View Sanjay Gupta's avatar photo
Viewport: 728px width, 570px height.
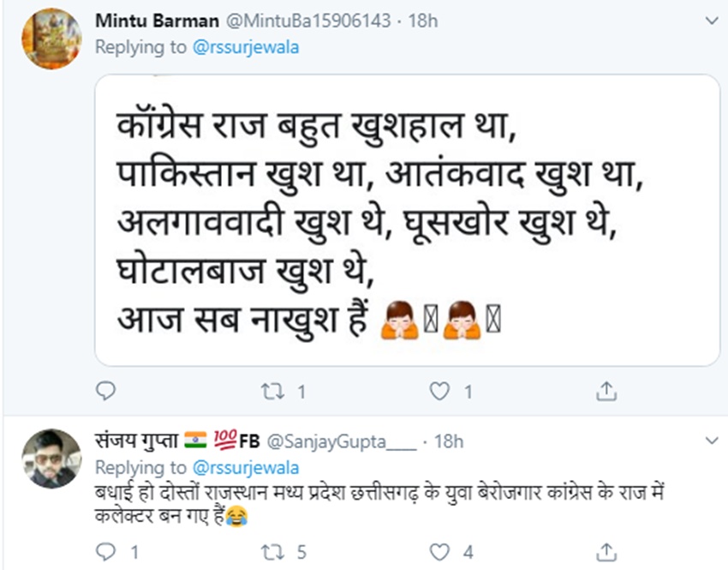(51, 459)
